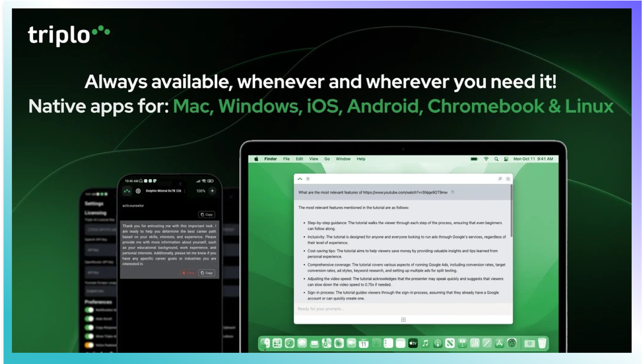Screen dimensions: 643x364
Task: Open Launchpad from the Dock
Action: pyautogui.click(x=277, y=343)
